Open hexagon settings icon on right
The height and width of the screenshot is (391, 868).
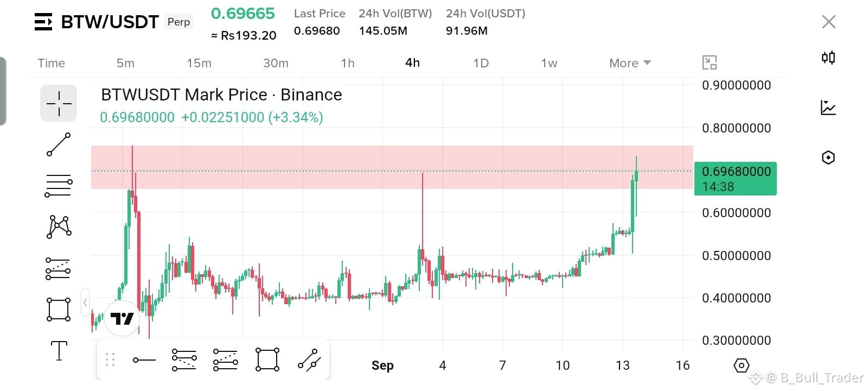[x=828, y=157]
